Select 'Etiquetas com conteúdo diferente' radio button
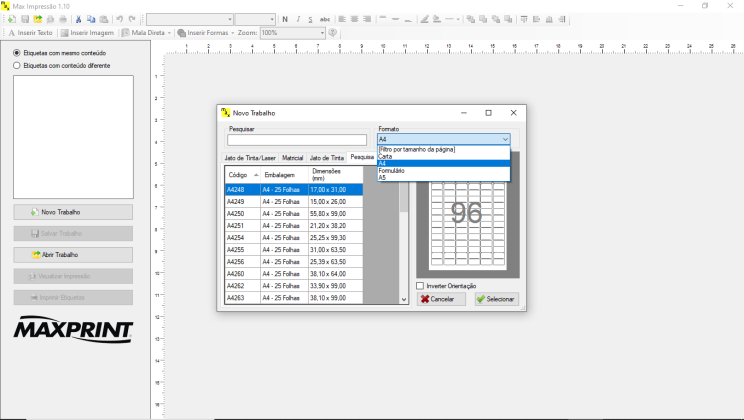The image size is (744, 420). tap(17, 65)
